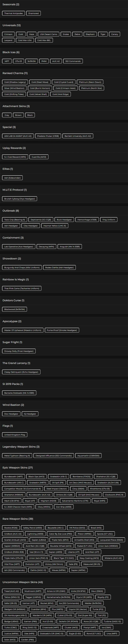Choose the Brown attachment skin tag
This screenshot has width=128, height=644.
click(x=18, y=115)
